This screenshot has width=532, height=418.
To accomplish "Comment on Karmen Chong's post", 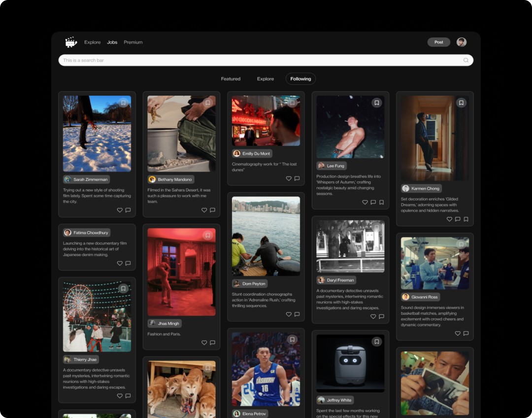I will pos(458,219).
